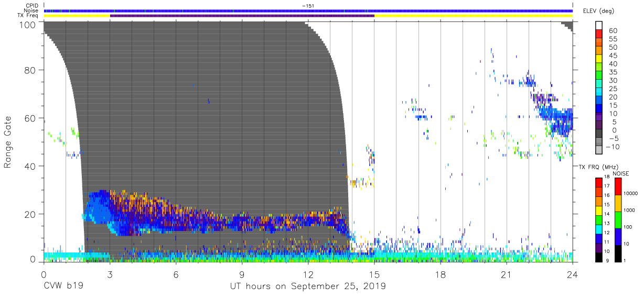
Task: Click the "TX Freq" row label
Action: [x=28, y=16]
